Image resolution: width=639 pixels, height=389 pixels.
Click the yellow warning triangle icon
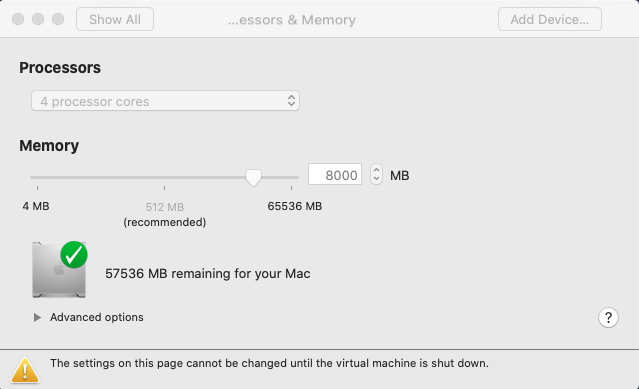click(25, 370)
